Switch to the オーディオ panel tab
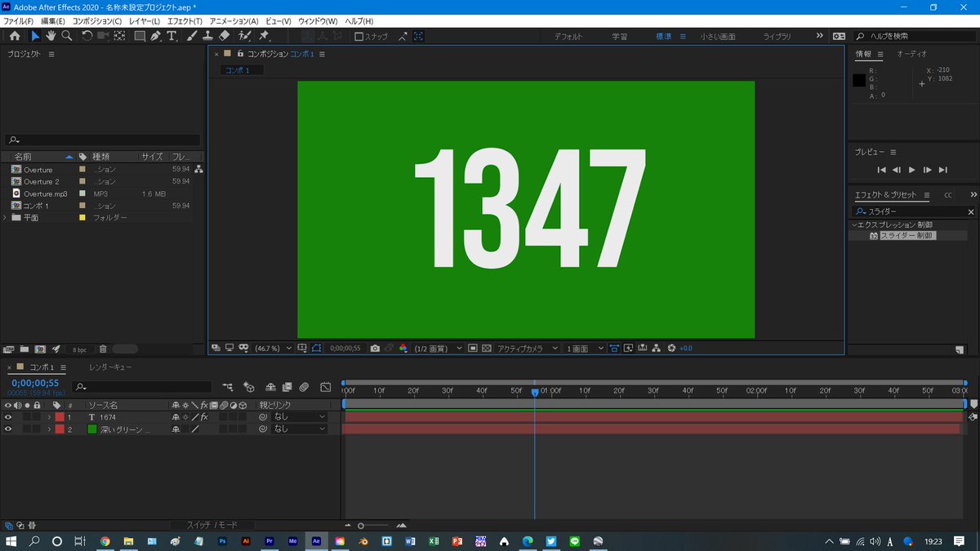This screenshot has height=551, width=980. [x=911, y=54]
